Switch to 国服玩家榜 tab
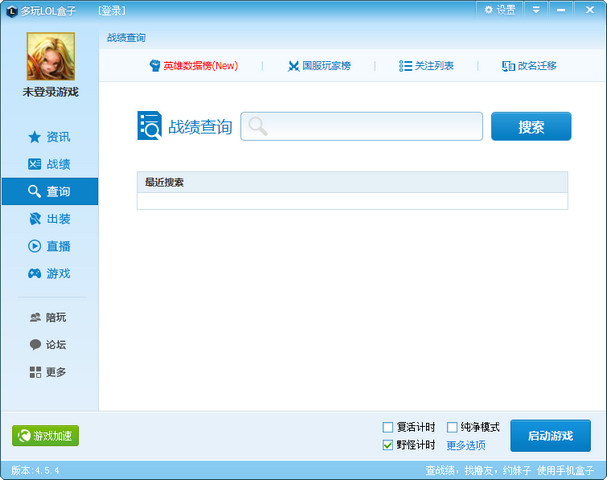Screen dimensions: 607x480 point(319,66)
